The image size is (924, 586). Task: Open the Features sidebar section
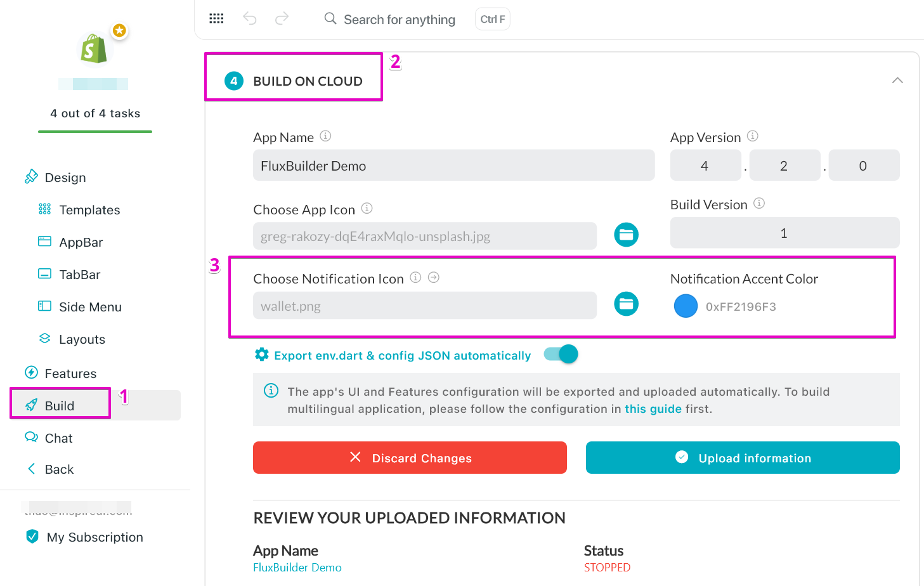coord(70,374)
